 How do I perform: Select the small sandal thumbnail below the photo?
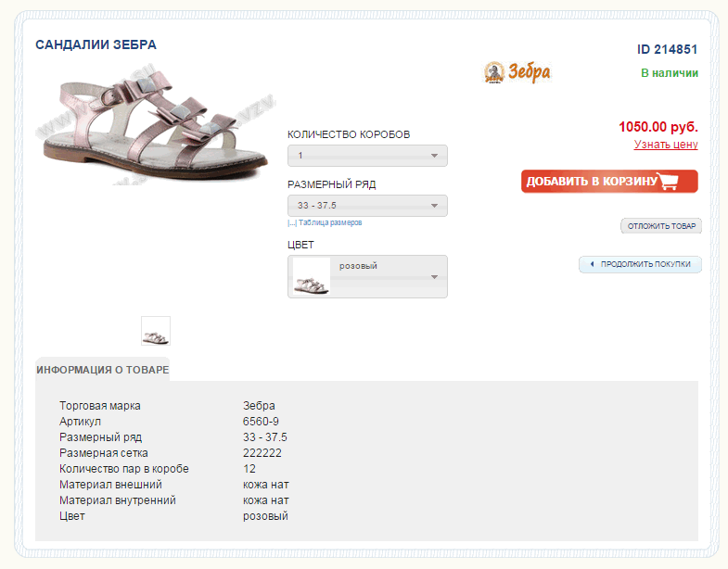[x=156, y=331]
